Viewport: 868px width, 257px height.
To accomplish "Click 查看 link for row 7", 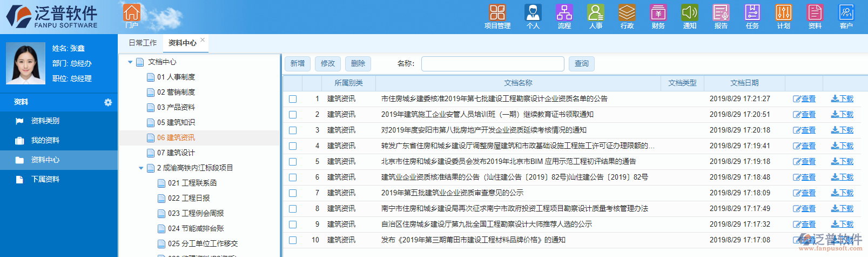I will pos(804,193).
